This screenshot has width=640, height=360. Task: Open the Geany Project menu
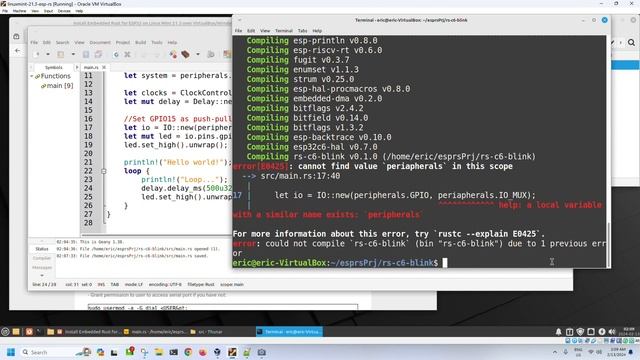tap(122, 42)
